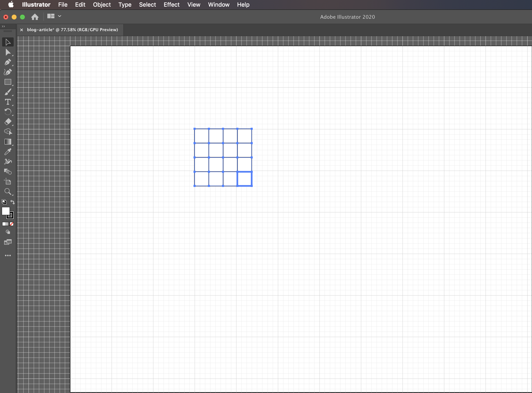Select the Selection tool
532x393 pixels.
pyautogui.click(x=7, y=42)
